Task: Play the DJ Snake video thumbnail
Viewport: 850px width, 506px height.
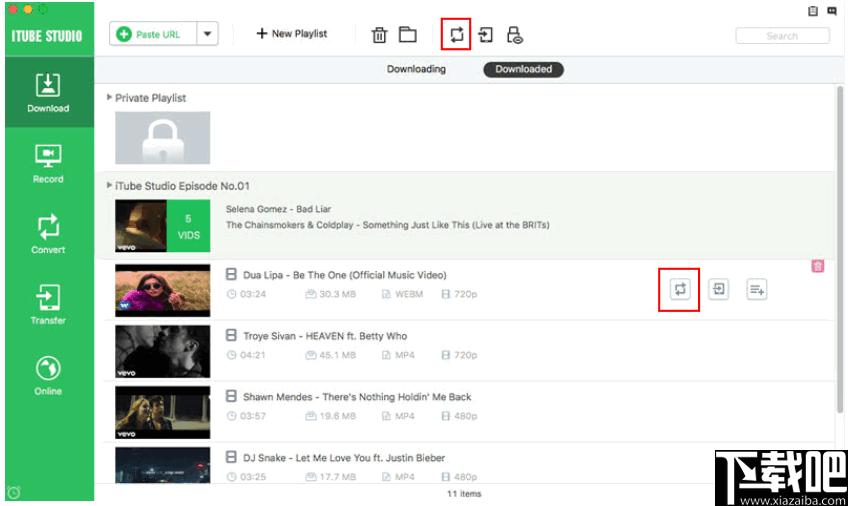Action: click(x=163, y=465)
